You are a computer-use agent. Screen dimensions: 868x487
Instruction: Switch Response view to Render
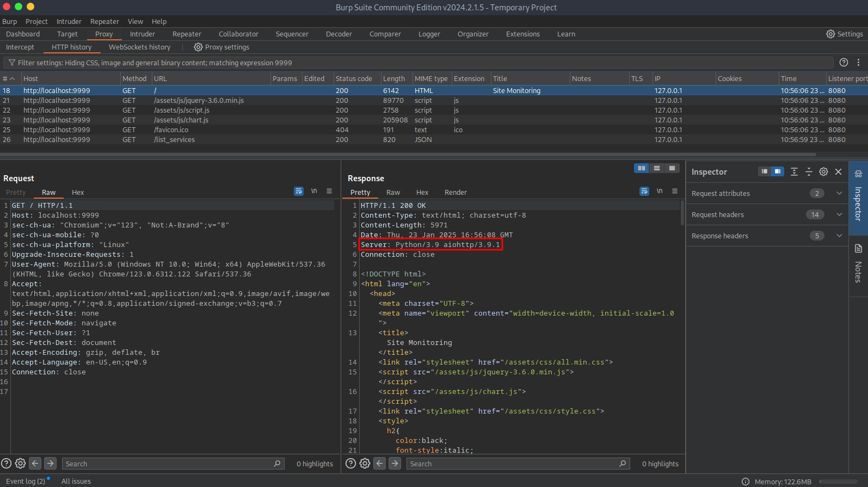click(x=455, y=193)
